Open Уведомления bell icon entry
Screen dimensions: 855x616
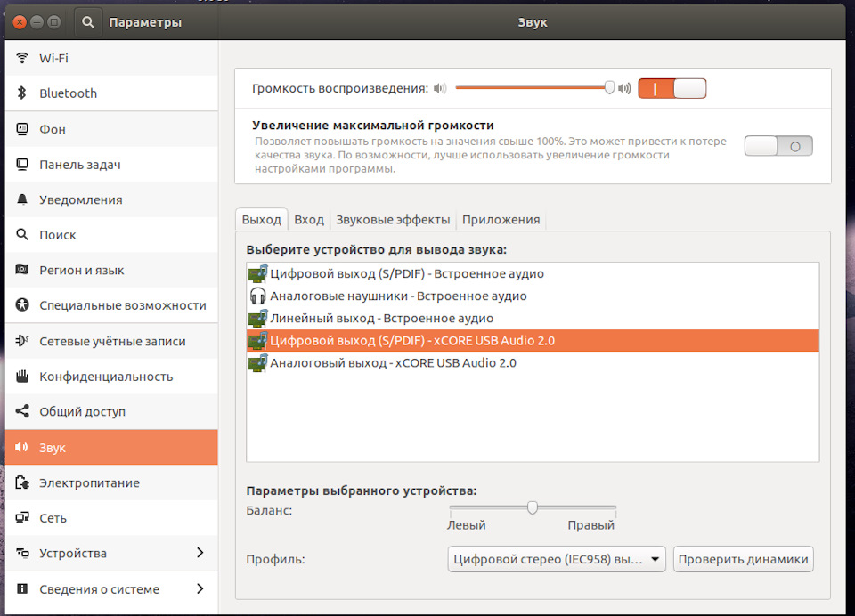coord(22,199)
